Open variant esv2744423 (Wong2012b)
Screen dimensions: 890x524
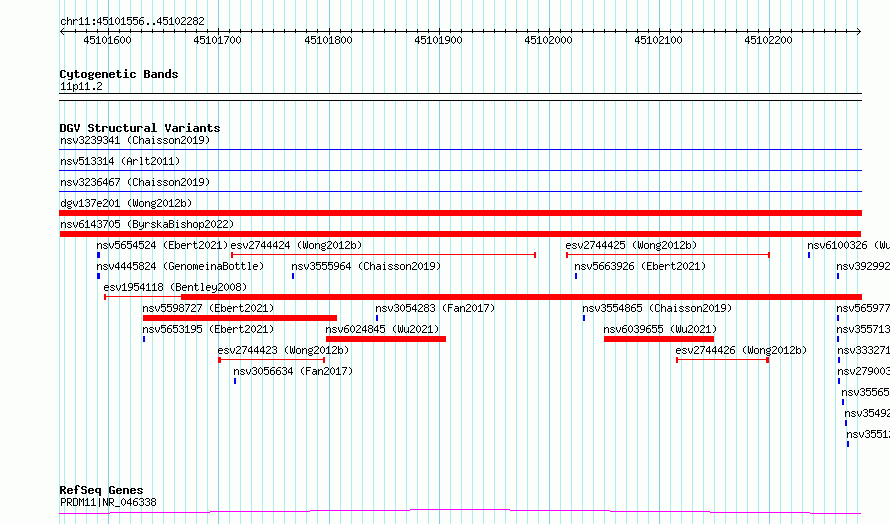[283, 350]
